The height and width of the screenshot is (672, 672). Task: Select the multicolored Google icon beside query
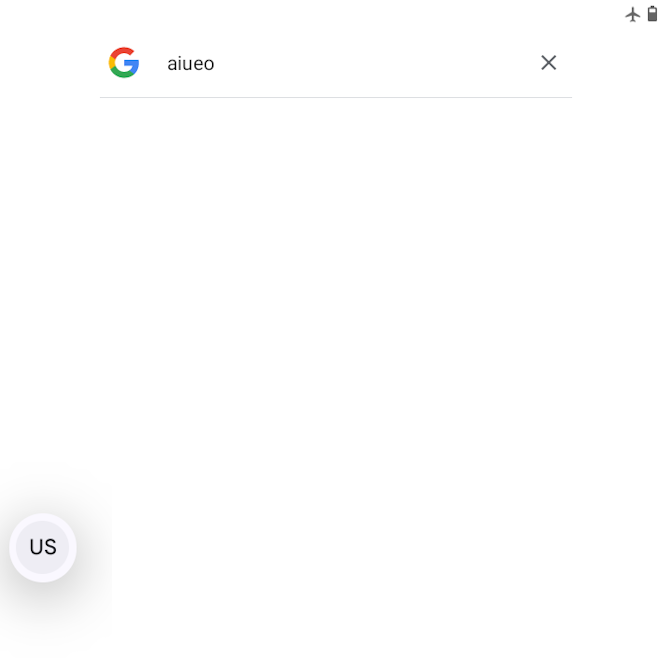click(x=124, y=63)
